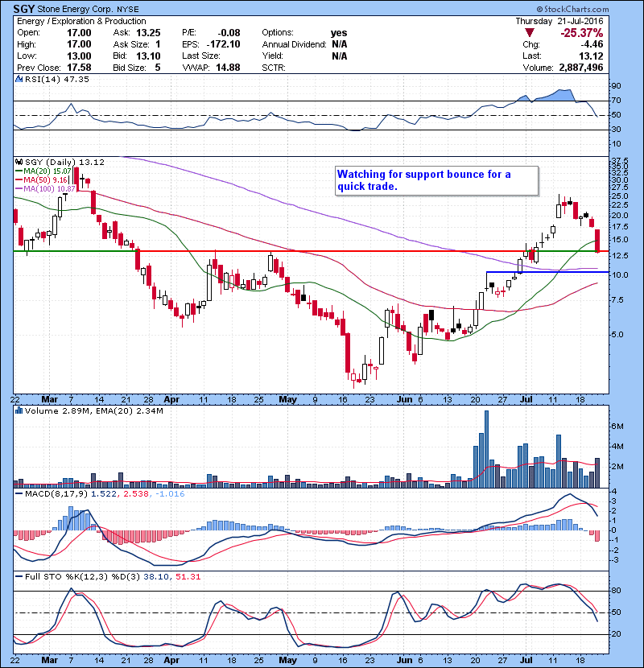Click the Volume 2.89M, EMA(20) 2.34M label
This screenshot has width=644, height=668.
tap(93, 410)
